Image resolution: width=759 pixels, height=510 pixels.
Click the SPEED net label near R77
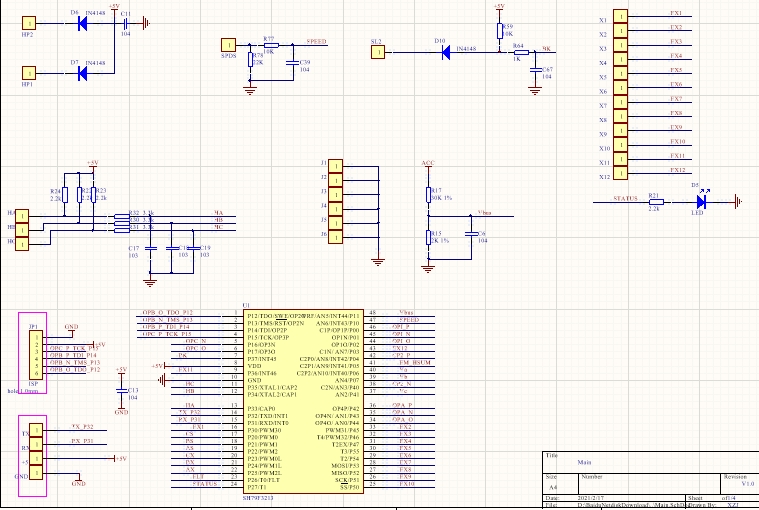[x=317, y=42]
